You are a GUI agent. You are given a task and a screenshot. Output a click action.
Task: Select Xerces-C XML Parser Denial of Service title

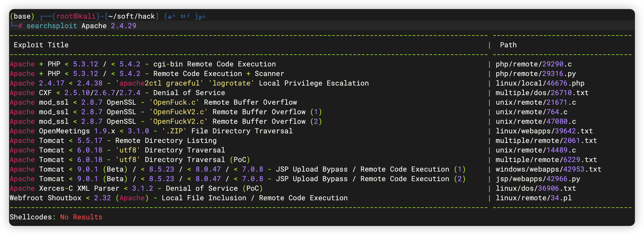click(x=136, y=188)
